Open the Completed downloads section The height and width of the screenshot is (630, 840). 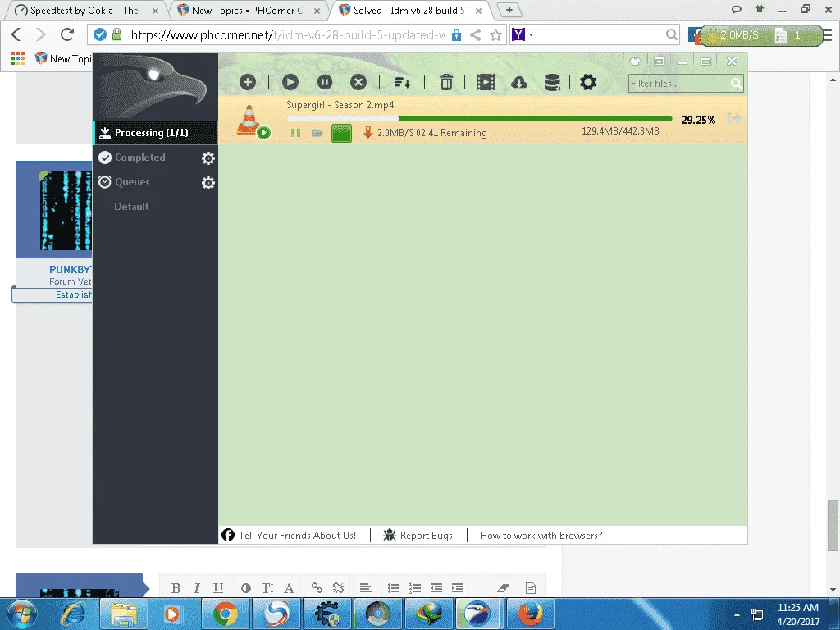[139, 157]
